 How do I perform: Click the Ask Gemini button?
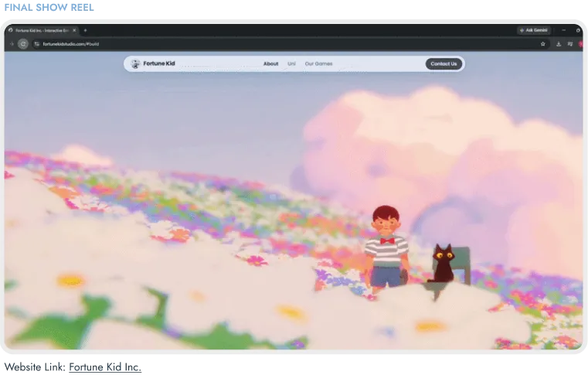click(534, 30)
